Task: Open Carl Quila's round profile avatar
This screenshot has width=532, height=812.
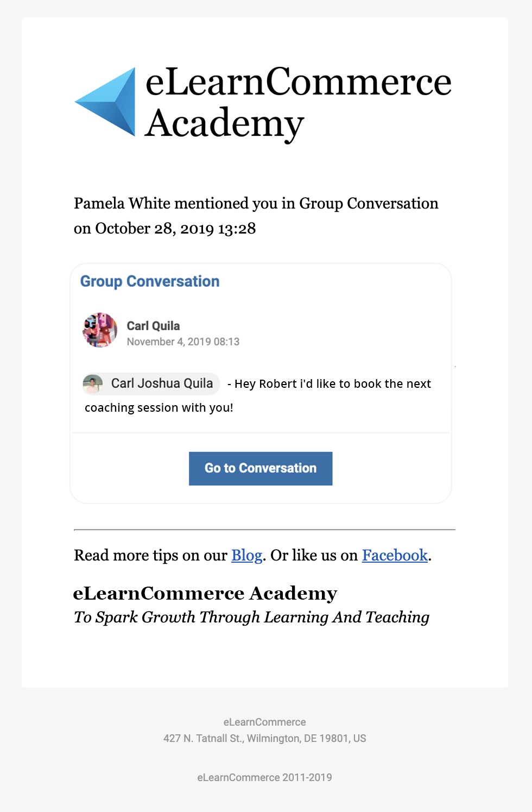Action: 100,330
